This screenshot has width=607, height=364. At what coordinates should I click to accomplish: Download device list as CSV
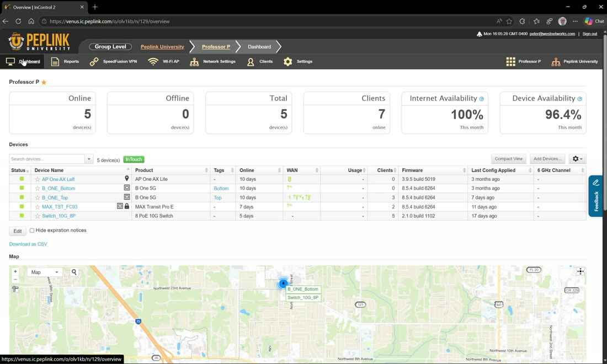pos(28,244)
